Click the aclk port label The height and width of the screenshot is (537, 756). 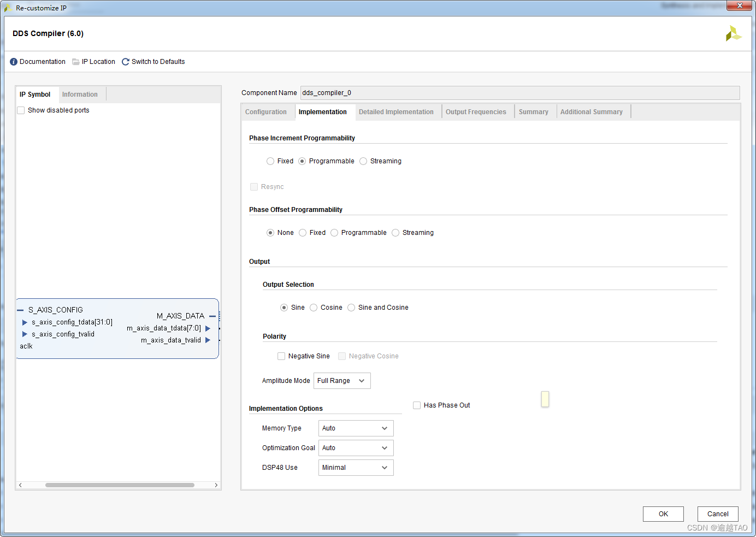tap(26, 346)
